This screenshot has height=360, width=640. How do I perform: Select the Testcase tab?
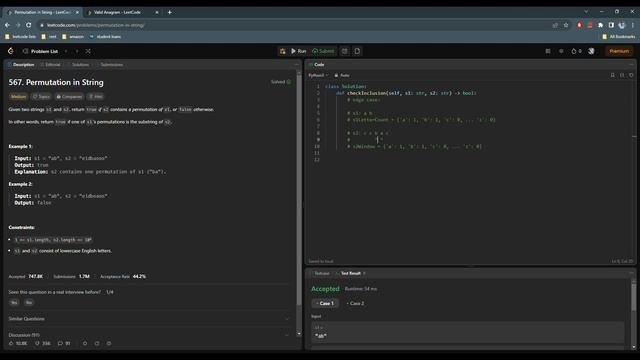tap(319, 273)
